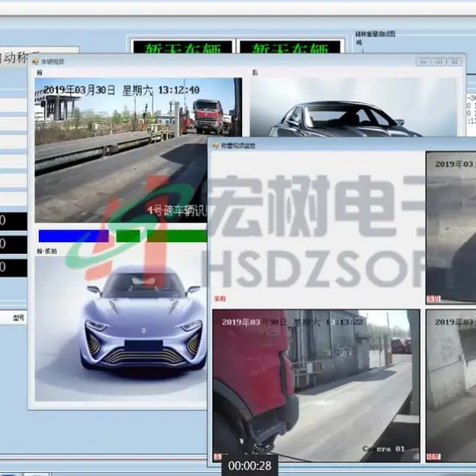This screenshot has height=476, width=476.
Task: Click the small green status block
Action: (x=128, y=236)
